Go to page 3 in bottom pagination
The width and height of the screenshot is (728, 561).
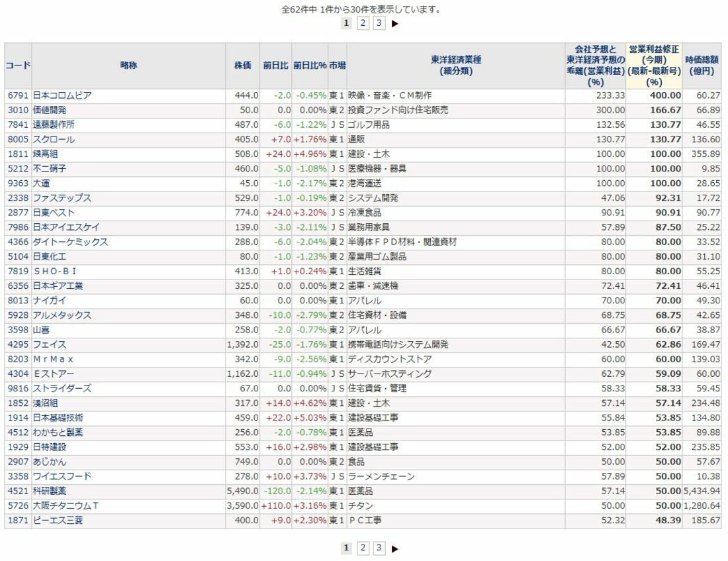[x=379, y=548]
